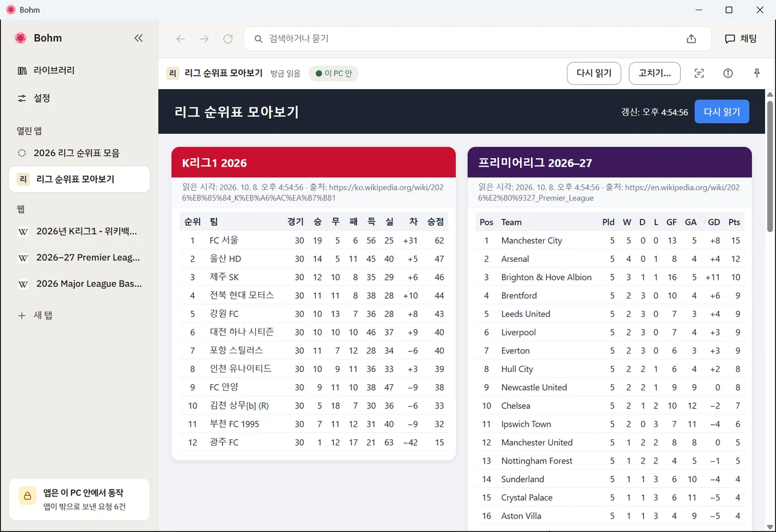Click Chelsea team name
The width and height of the screenshot is (776, 532).
[x=516, y=406]
